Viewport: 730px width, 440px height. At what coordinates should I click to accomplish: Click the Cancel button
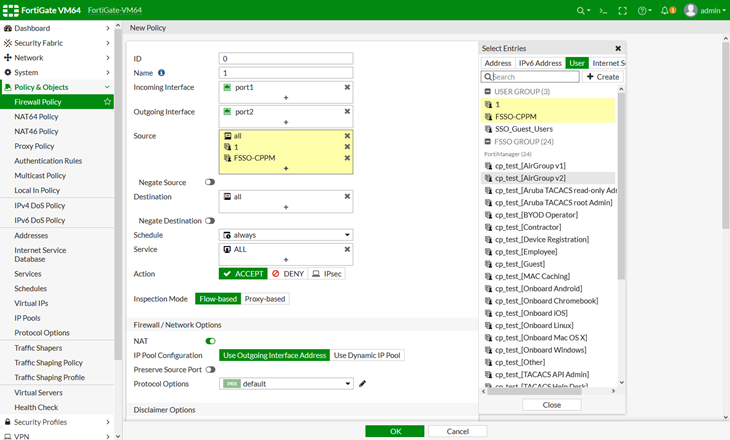[x=457, y=431]
